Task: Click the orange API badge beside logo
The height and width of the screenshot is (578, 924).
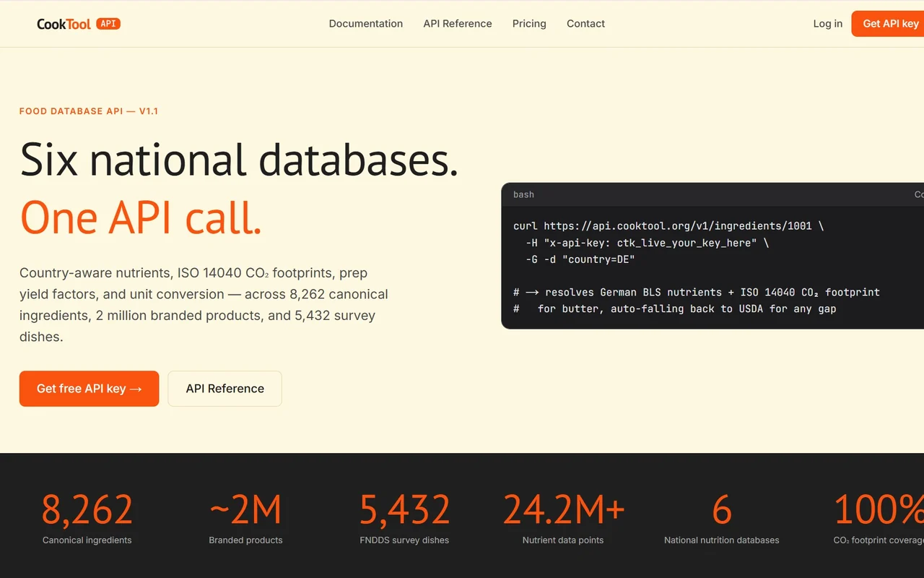Action: click(x=108, y=24)
